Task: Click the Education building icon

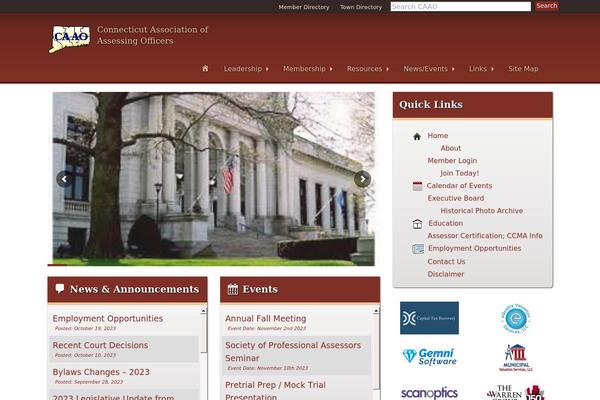Action: (417, 224)
